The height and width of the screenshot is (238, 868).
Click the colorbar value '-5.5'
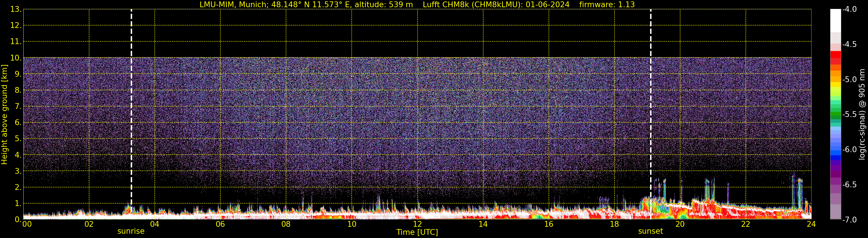click(850, 115)
